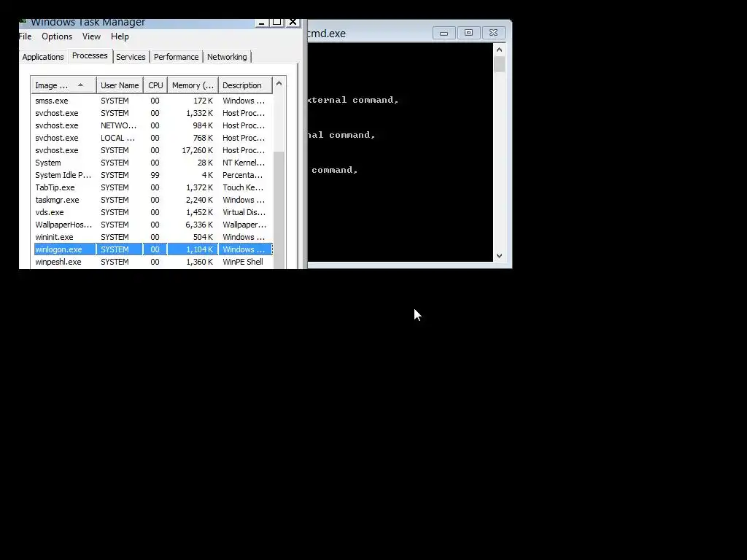The image size is (747, 560).
Task: Maximize the cmd.exe window
Action: pyautogui.click(x=469, y=33)
